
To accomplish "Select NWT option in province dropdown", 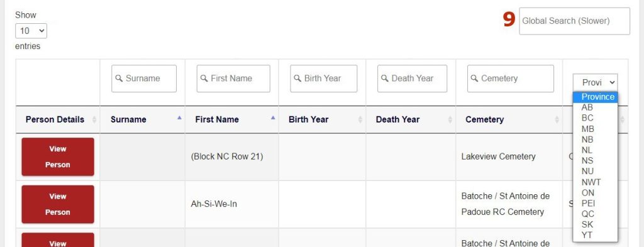I will pos(591,182).
